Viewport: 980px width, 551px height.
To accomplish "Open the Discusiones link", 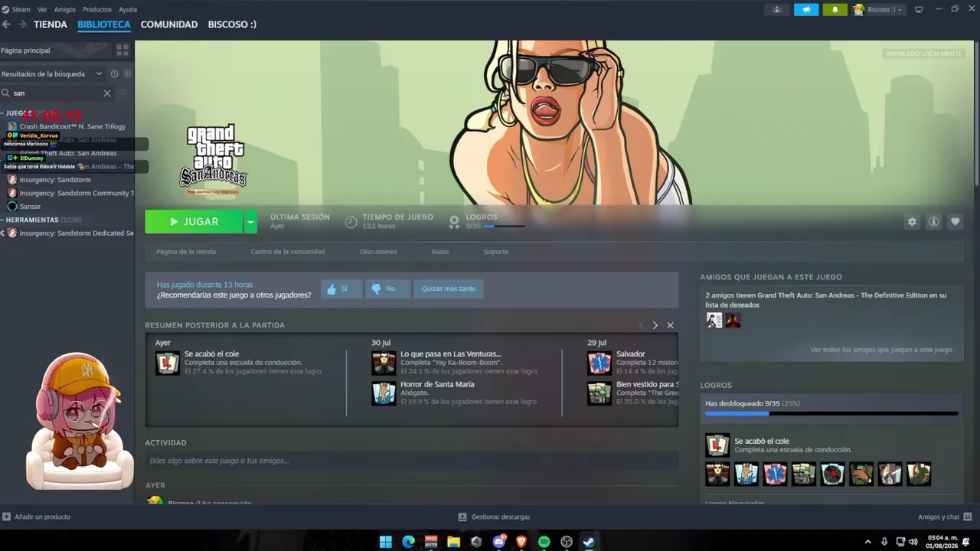I will pyautogui.click(x=378, y=252).
